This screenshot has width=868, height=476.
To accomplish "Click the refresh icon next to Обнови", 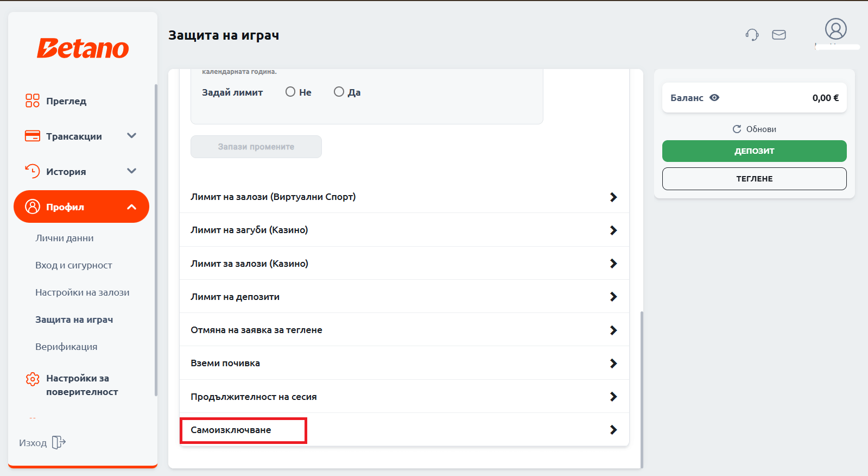I will click(737, 129).
